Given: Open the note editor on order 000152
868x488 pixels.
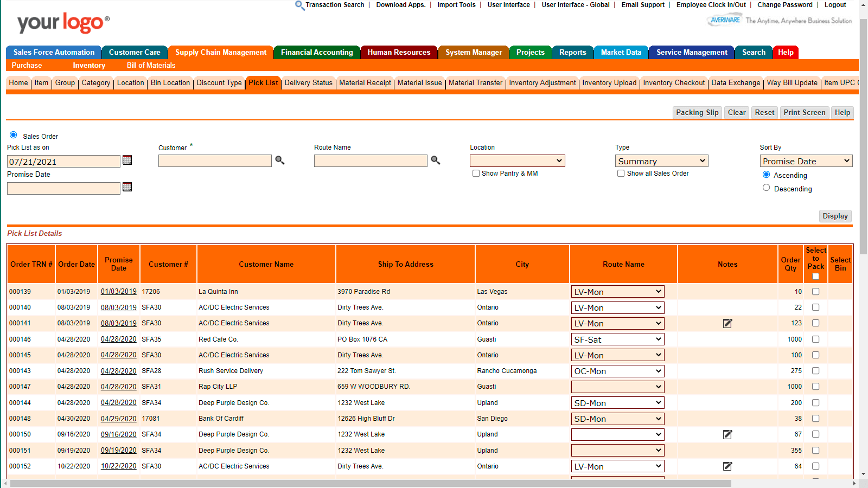Looking at the screenshot, I should [x=727, y=466].
